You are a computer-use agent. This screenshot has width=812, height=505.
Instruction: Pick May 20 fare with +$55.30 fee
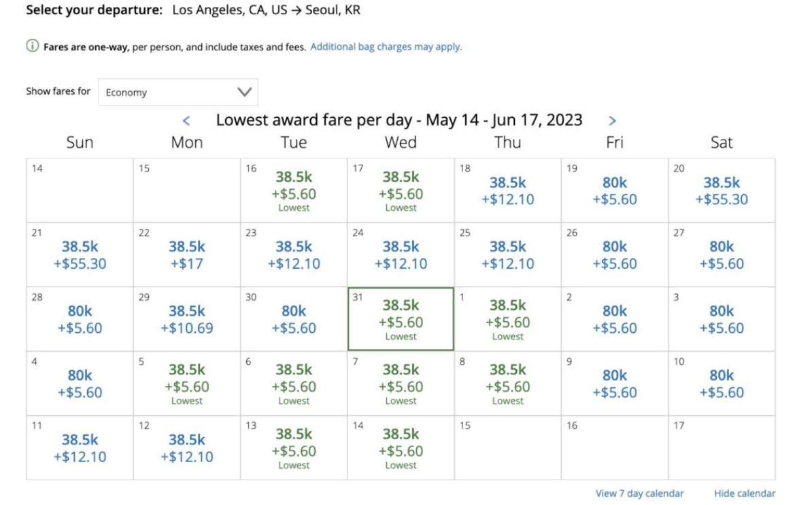coord(722,191)
